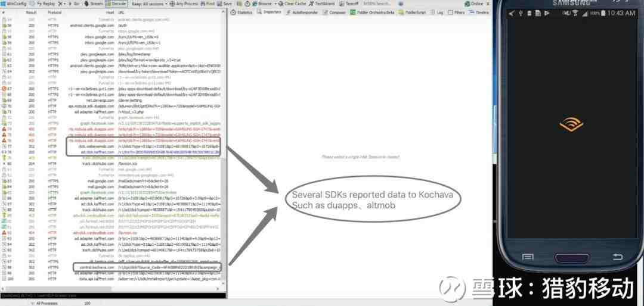The width and height of the screenshot is (644, 306).
Task: Sort sessions by the URL column
Action: pyautogui.click(x=122, y=13)
